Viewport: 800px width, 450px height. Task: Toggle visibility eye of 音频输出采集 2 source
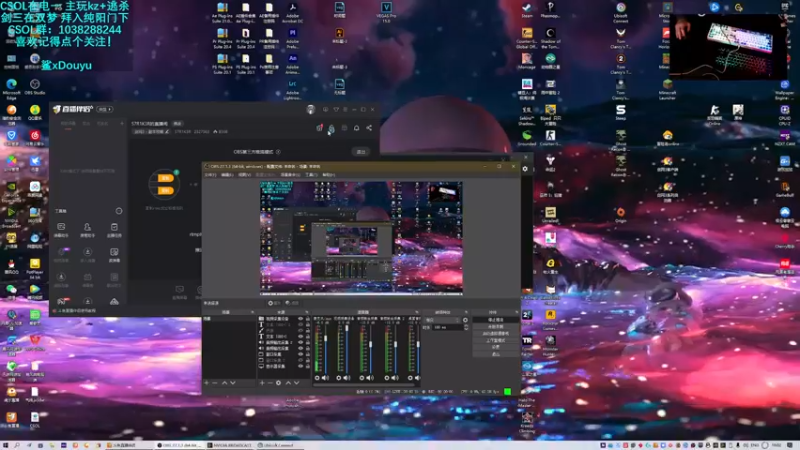coord(301,342)
